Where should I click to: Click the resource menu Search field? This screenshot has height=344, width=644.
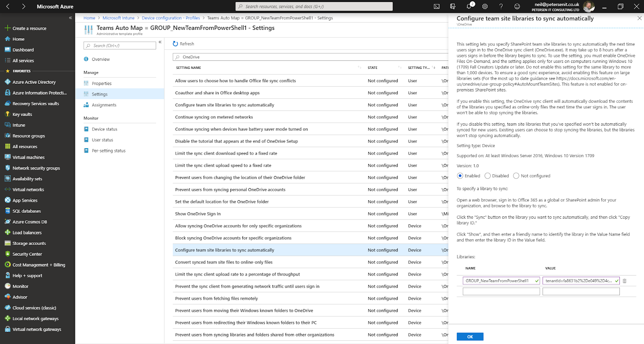[x=120, y=46]
